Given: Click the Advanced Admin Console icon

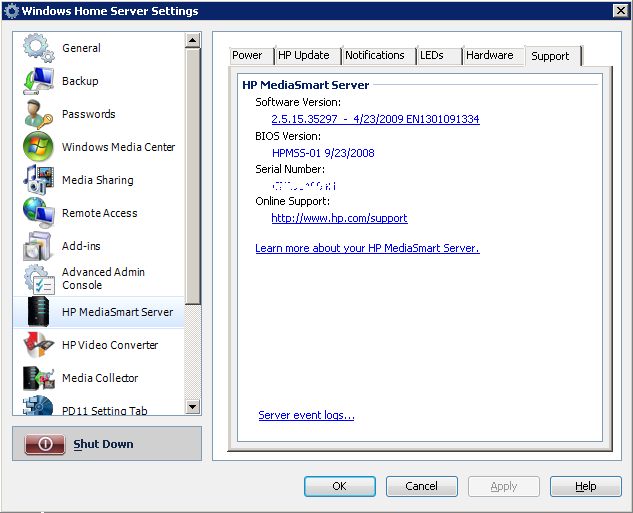Looking at the screenshot, I should click(39, 279).
